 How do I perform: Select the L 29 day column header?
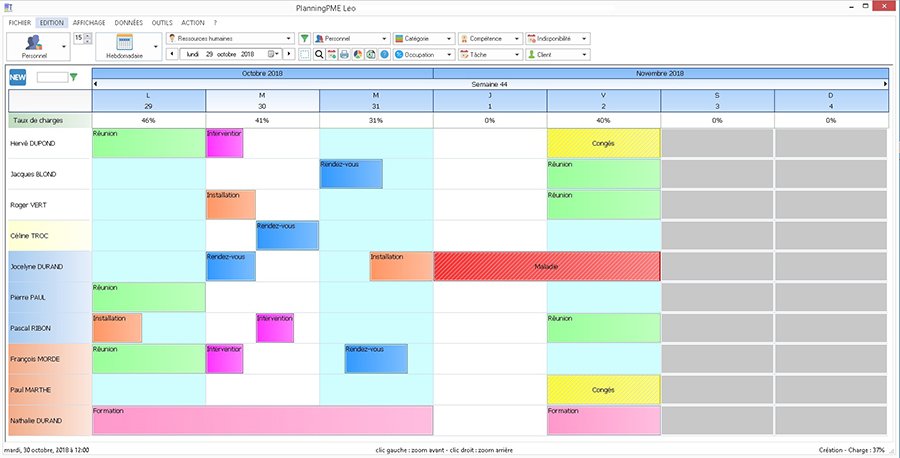[149, 101]
